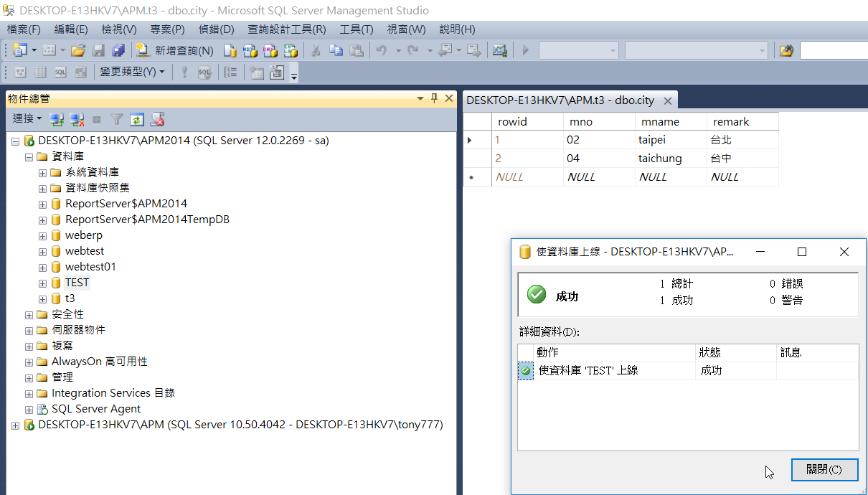Click the Navigate Backward icon

[x=445, y=50]
